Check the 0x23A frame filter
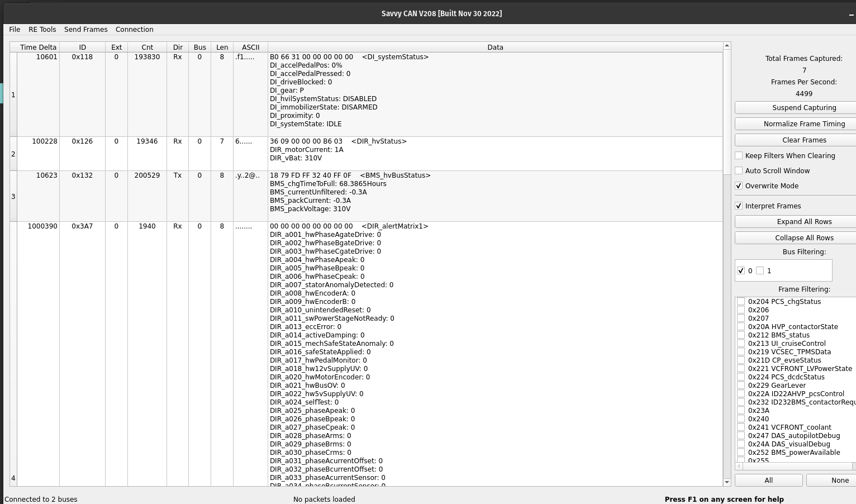Viewport: 856px width, 504px height. click(x=741, y=411)
